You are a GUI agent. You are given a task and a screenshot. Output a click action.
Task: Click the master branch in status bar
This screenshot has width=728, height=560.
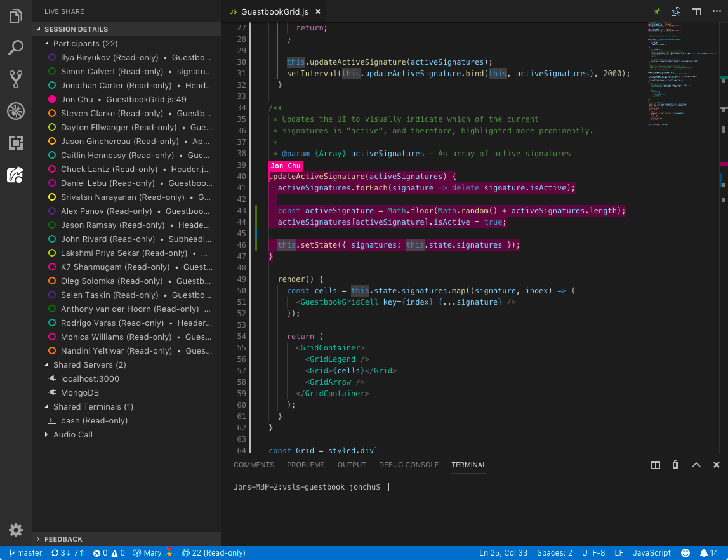click(25, 552)
